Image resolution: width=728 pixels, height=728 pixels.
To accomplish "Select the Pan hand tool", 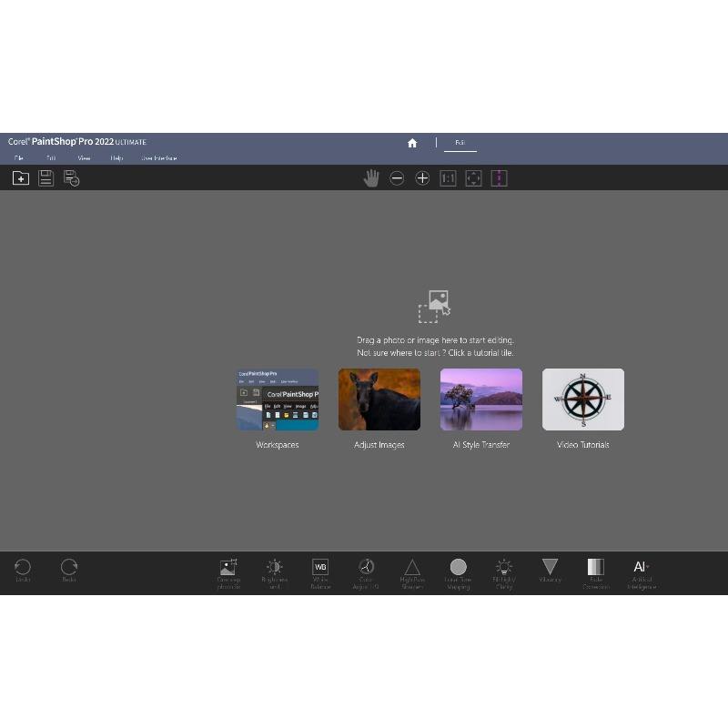I will (x=371, y=178).
